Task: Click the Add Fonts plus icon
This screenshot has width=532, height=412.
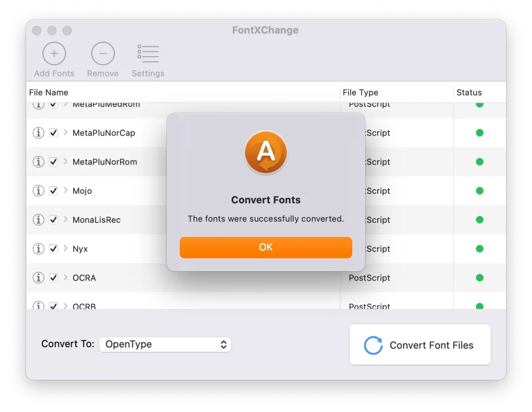Action: point(54,53)
